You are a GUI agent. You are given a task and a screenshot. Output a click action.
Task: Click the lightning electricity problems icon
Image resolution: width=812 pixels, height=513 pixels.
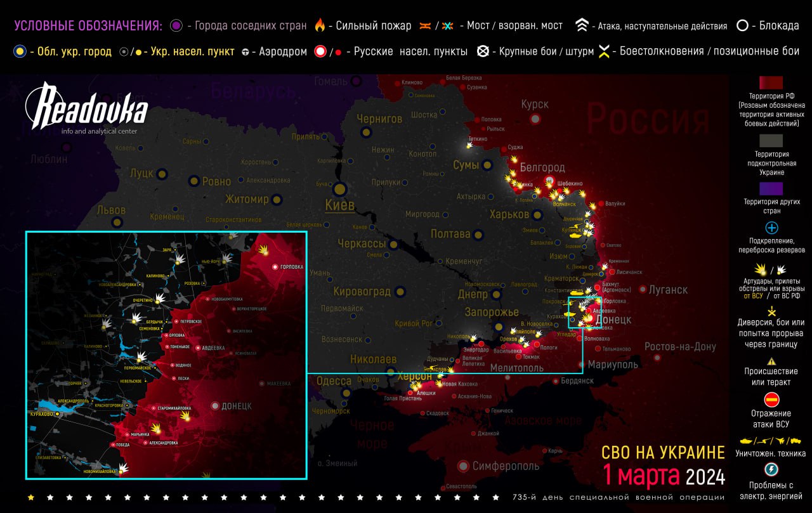[771, 469]
